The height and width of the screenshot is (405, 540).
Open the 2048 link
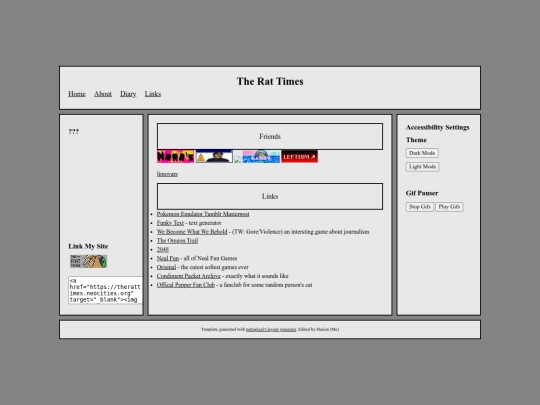163,249
